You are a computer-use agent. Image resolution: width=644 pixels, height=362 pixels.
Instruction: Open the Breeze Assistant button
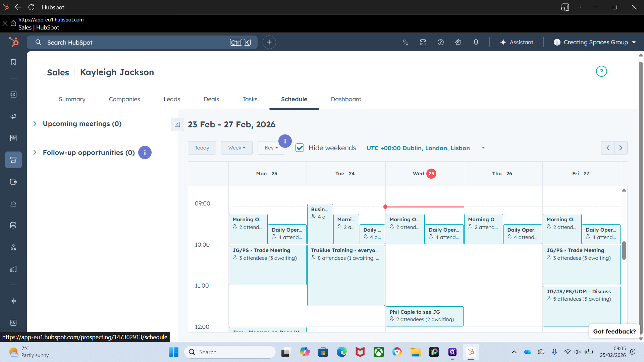(x=517, y=42)
